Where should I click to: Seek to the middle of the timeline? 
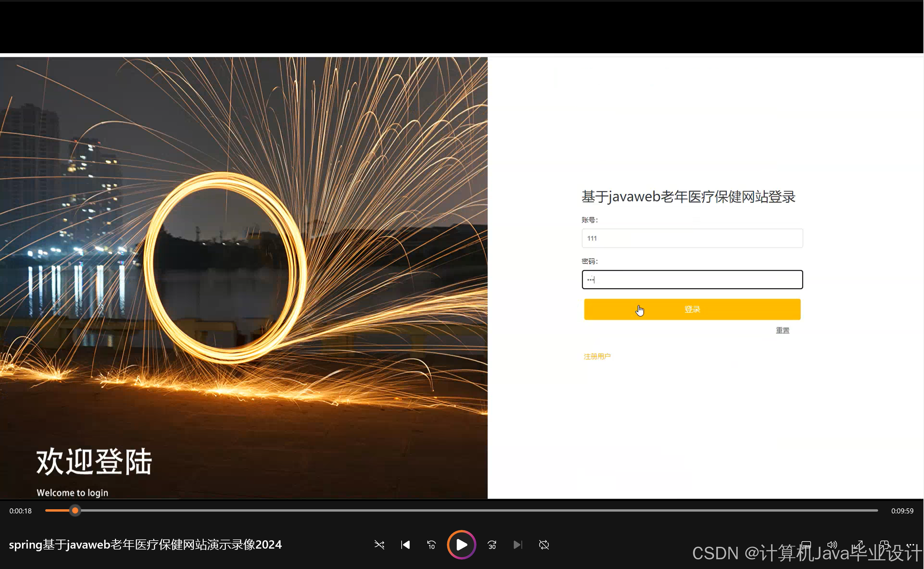[x=462, y=510]
